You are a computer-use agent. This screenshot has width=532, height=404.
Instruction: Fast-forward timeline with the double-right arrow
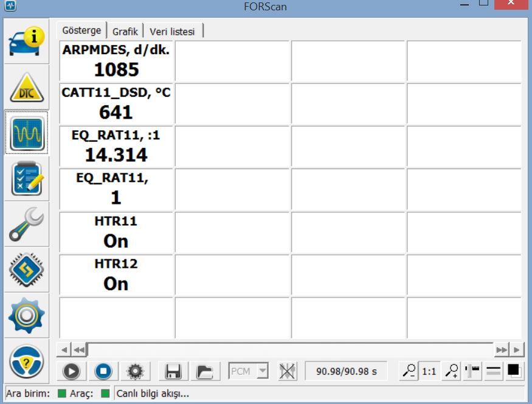click(x=502, y=350)
